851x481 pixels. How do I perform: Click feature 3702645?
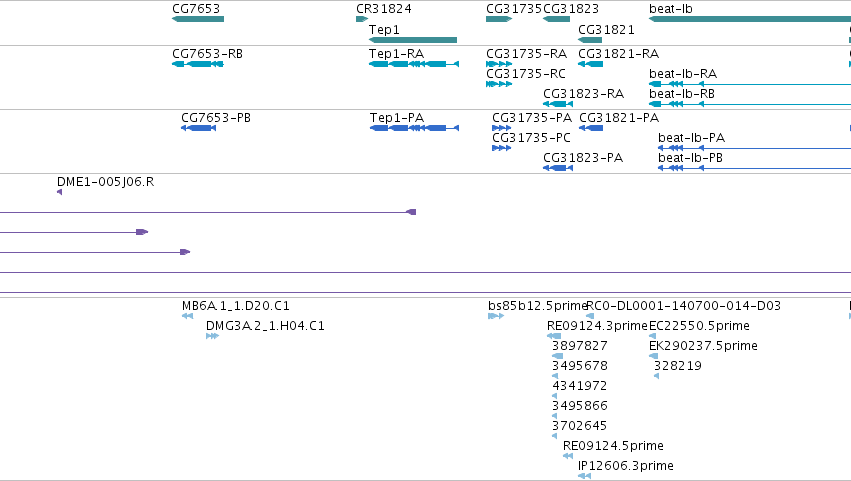tap(555, 436)
